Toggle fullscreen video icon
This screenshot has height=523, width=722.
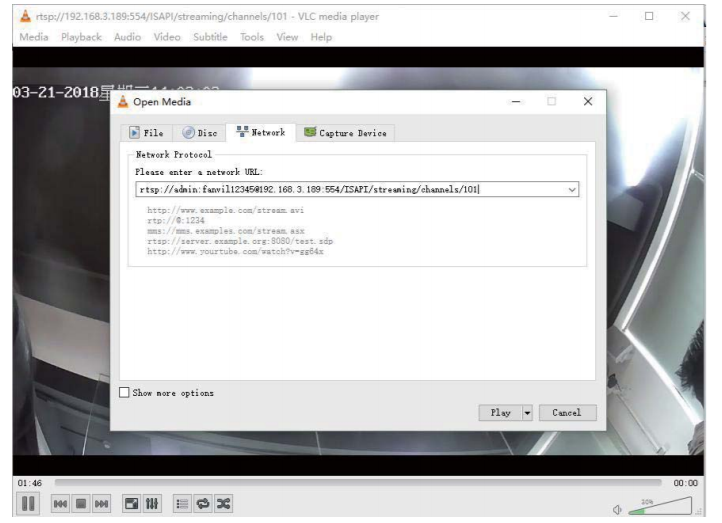tap(132, 504)
